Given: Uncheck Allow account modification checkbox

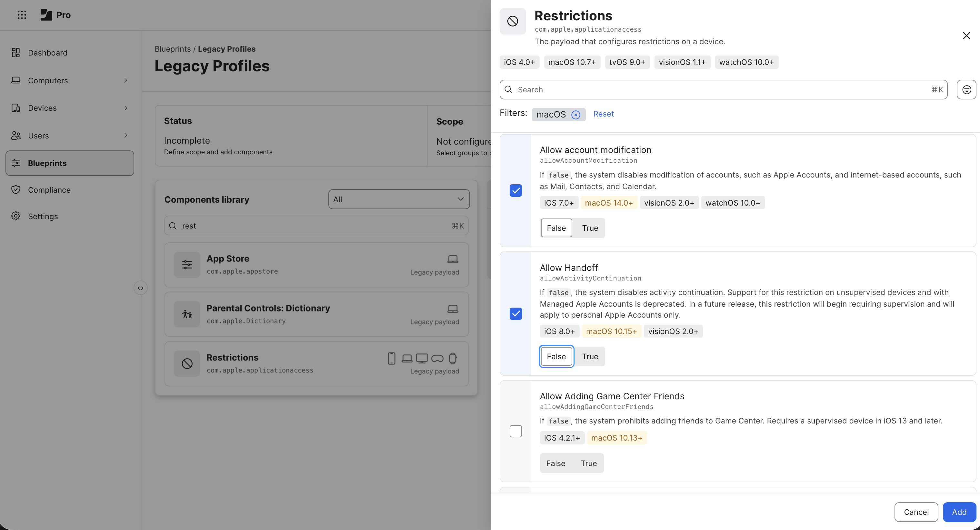Looking at the screenshot, I should pos(515,190).
